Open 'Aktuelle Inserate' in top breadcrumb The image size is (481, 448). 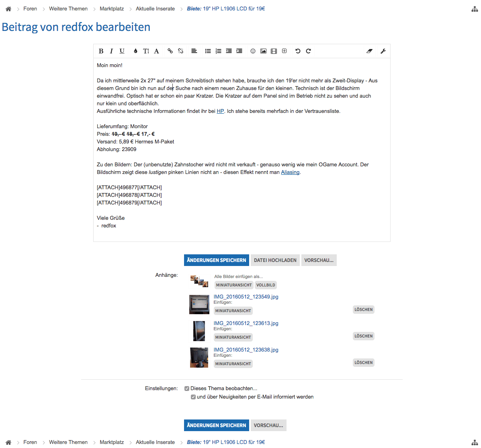(x=155, y=9)
